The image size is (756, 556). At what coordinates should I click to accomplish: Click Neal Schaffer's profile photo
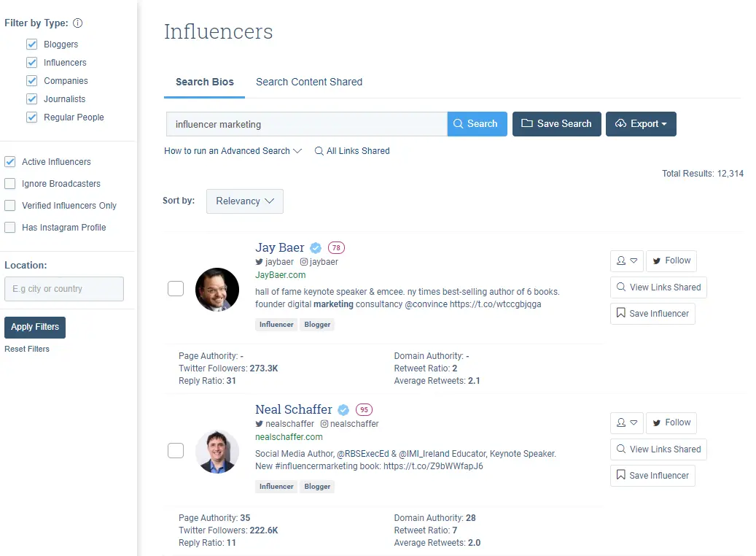217,451
